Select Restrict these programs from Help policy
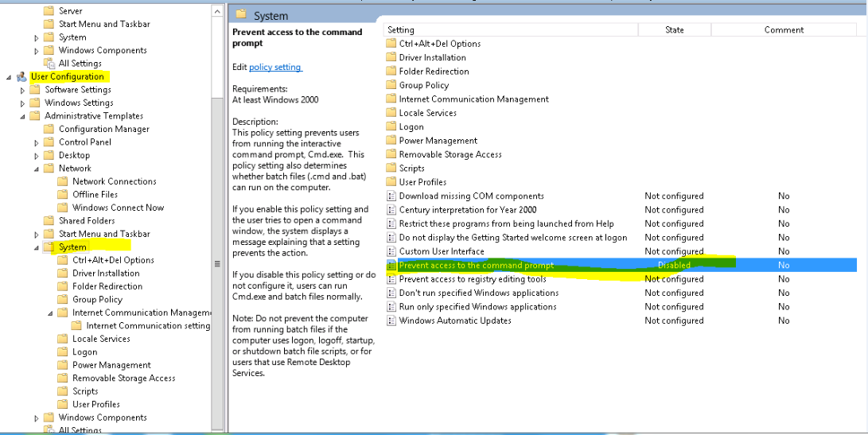 pos(507,223)
